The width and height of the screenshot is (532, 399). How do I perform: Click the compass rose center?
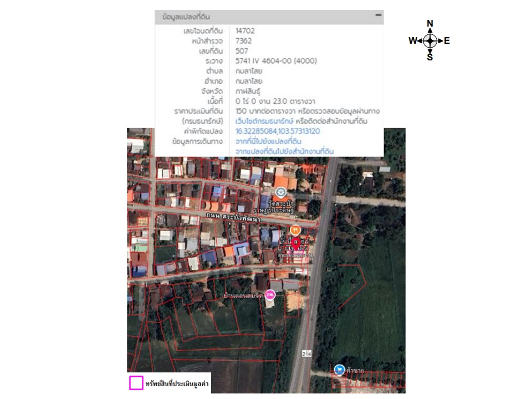click(430, 40)
